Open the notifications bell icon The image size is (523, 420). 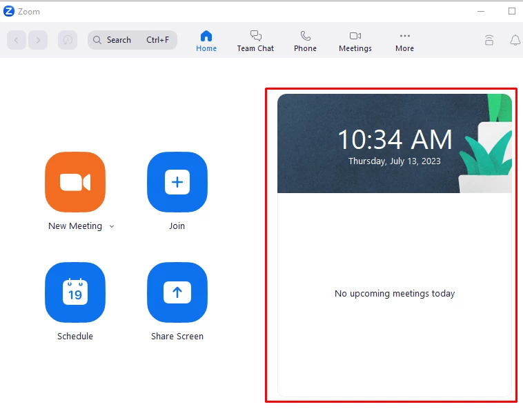515,40
